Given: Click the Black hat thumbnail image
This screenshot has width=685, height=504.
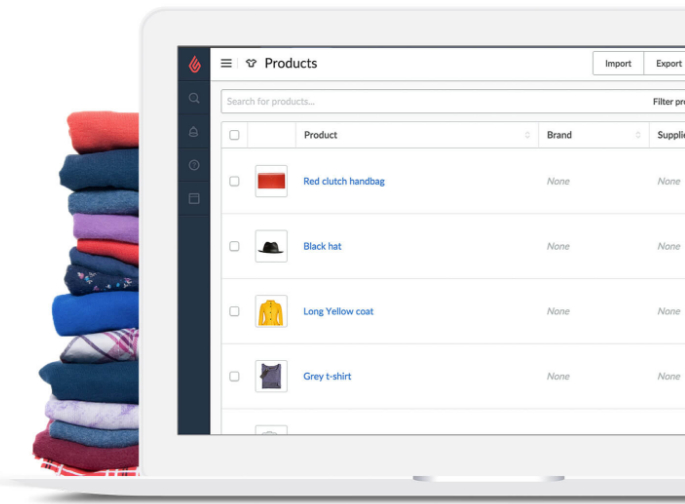Looking at the screenshot, I should (271, 246).
